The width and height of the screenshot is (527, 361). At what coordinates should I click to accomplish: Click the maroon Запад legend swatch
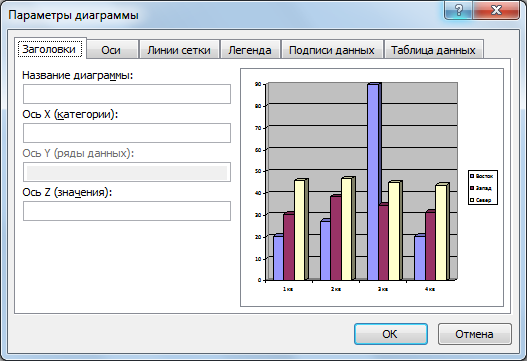[472, 188]
